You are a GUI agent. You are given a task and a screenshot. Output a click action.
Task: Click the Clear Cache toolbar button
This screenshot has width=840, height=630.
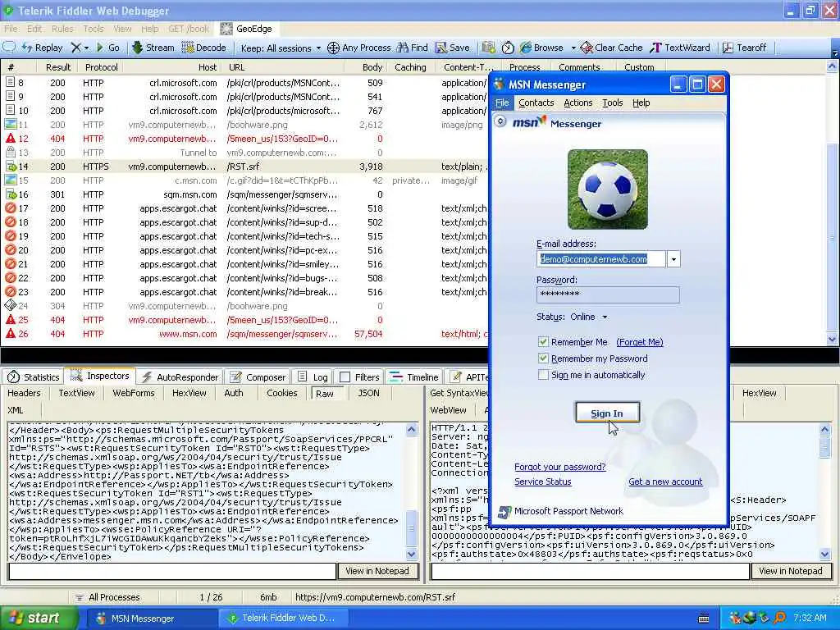[611, 48]
